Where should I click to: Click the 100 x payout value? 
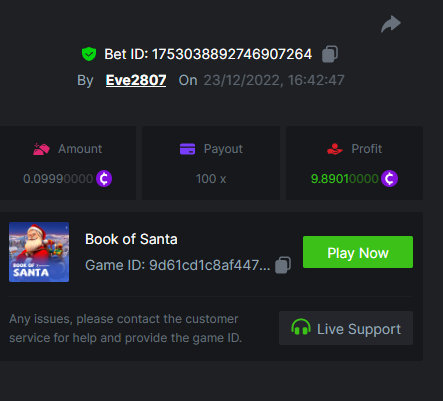point(211,179)
